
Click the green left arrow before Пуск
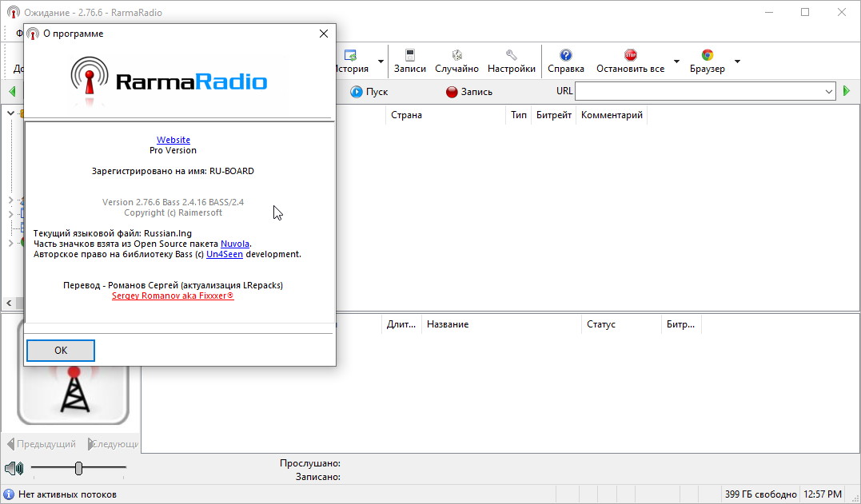coord(13,91)
